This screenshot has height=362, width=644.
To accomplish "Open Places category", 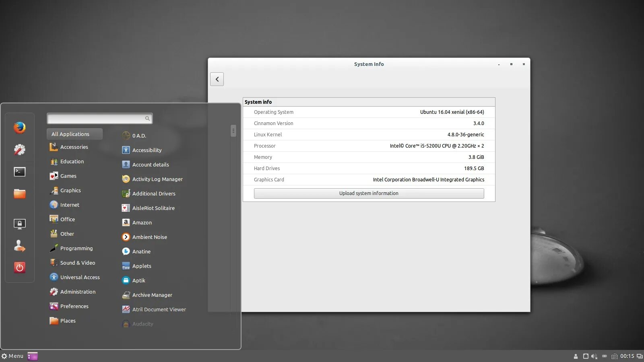I will (62, 321).
